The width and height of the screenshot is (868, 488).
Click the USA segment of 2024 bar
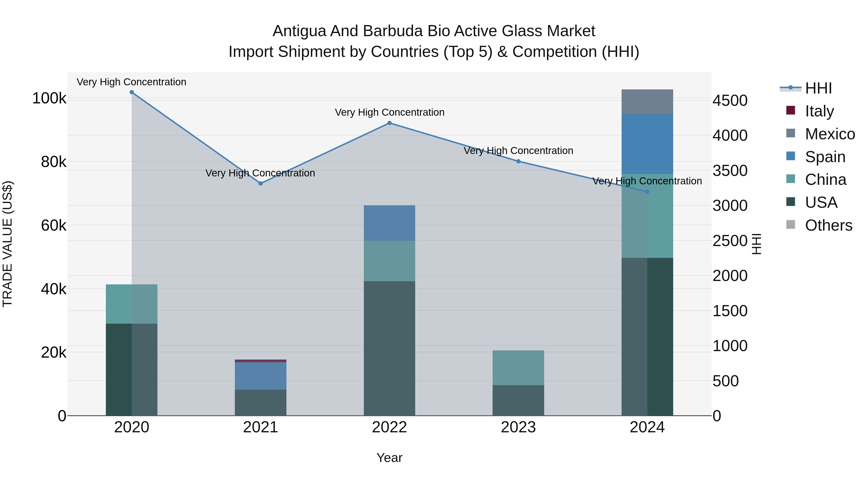tap(647, 337)
